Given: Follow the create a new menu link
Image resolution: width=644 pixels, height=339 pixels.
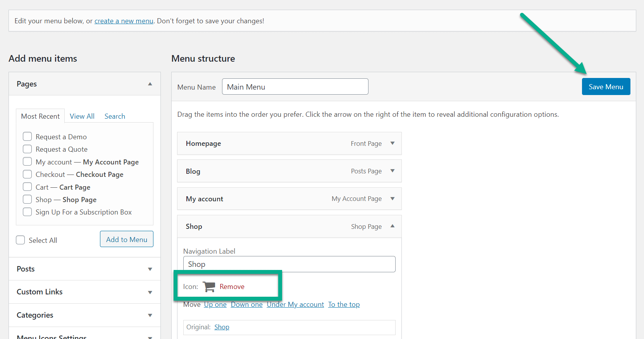Looking at the screenshot, I should 124,21.
